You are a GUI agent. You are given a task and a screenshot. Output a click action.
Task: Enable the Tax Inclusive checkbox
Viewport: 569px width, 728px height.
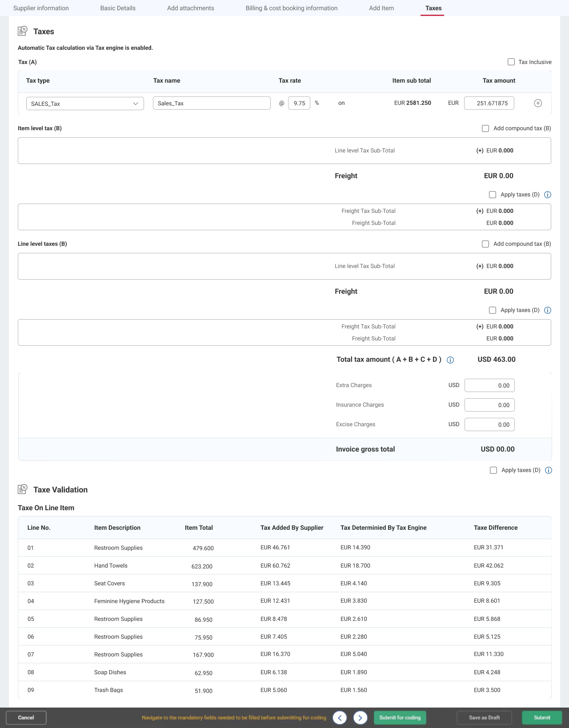click(511, 62)
